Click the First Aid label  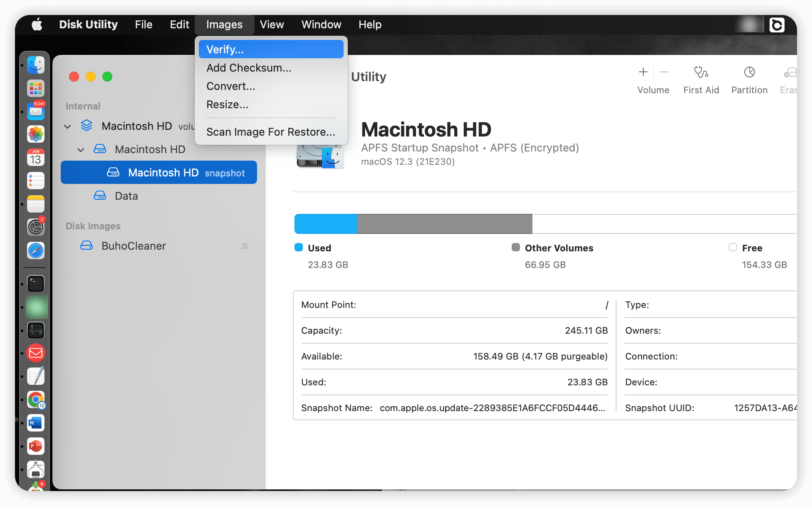[701, 90]
